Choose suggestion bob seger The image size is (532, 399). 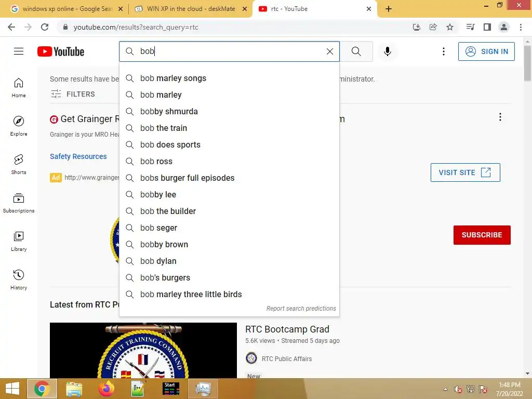tap(229, 228)
